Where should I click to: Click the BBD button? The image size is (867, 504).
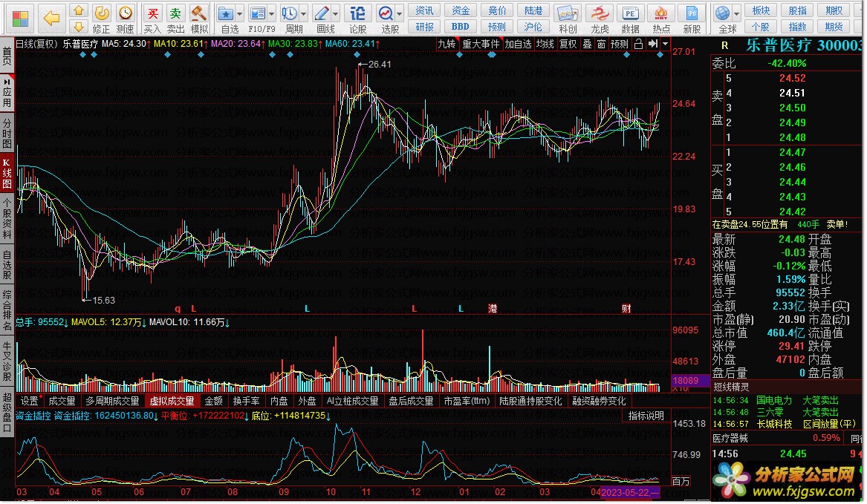[x=460, y=27]
